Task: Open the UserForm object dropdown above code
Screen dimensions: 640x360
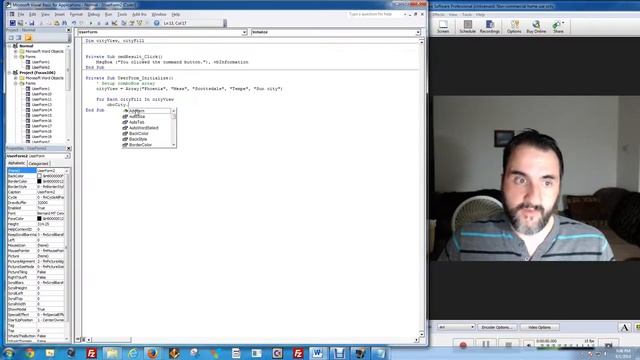Action: [x=244, y=32]
